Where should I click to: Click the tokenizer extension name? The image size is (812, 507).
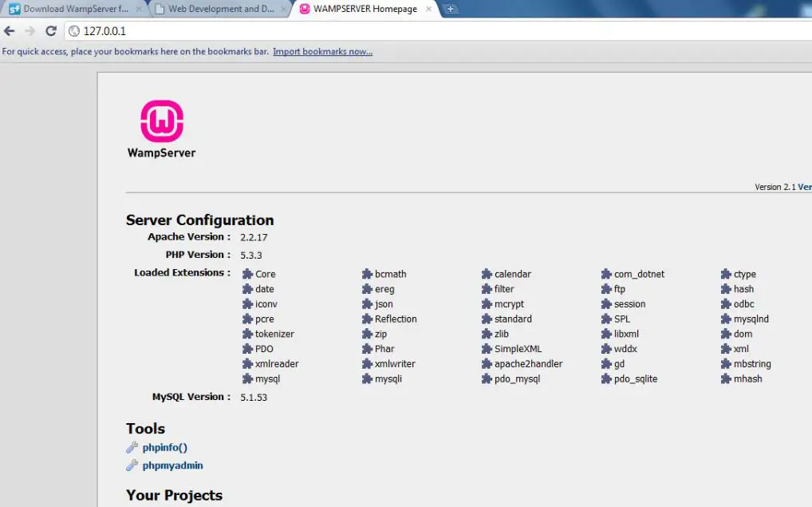274,334
